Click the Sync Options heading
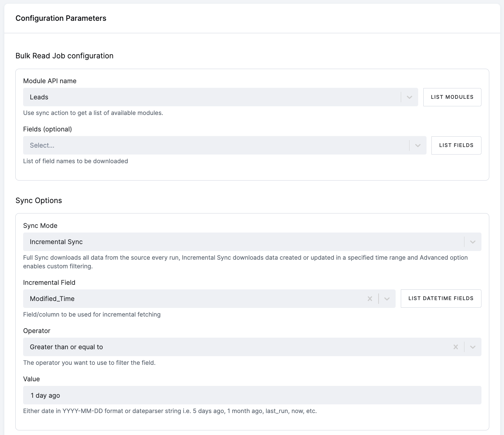 point(39,200)
